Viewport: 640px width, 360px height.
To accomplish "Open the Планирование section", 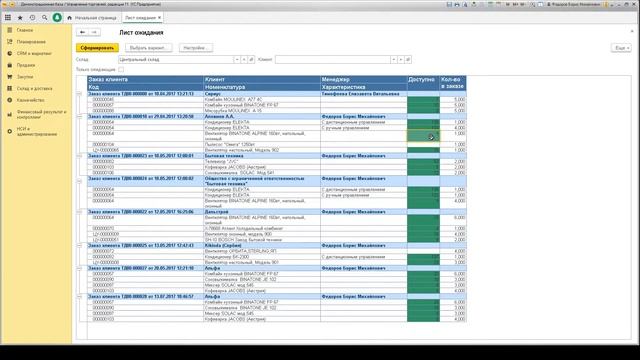I will point(31,42).
